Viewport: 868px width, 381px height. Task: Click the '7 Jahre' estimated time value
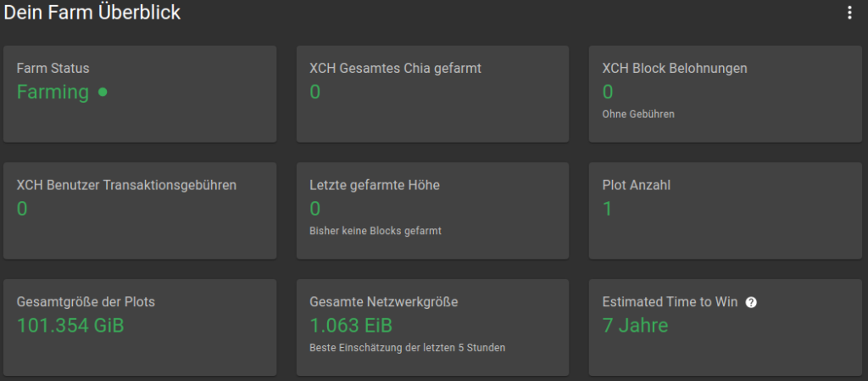click(635, 325)
